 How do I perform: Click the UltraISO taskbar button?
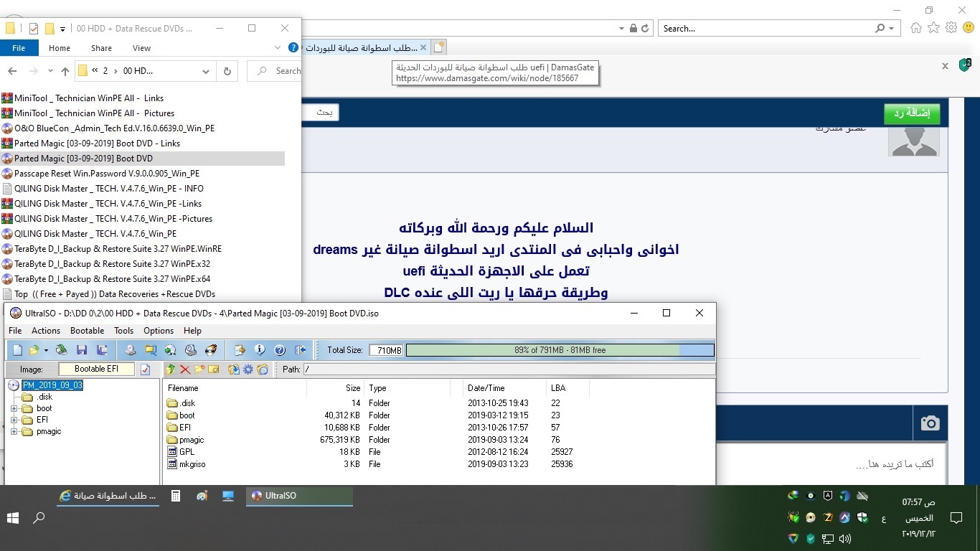[299, 496]
